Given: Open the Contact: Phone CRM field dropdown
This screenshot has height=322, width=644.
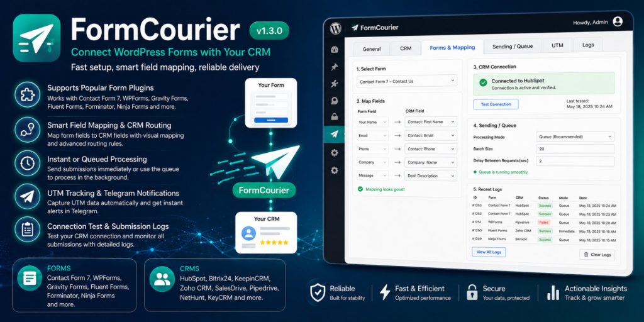Looking at the screenshot, I should pos(431,148).
